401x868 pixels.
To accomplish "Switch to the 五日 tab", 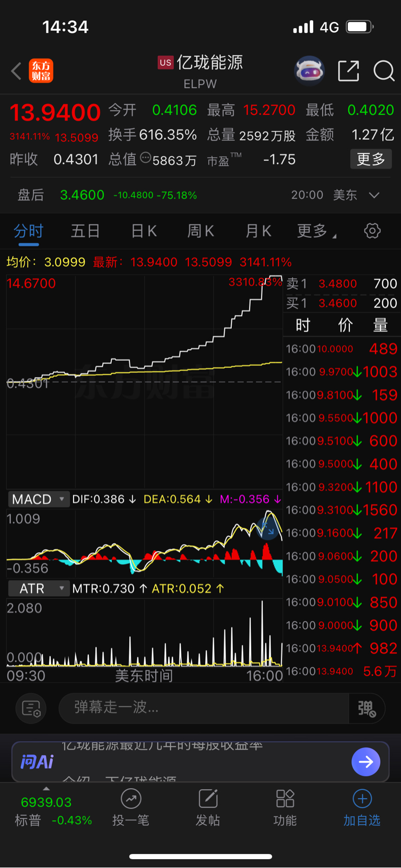I will pos(85,231).
